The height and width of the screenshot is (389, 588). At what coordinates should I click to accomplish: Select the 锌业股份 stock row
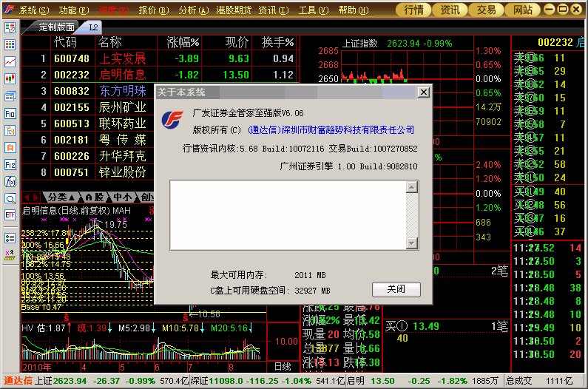pos(88,172)
